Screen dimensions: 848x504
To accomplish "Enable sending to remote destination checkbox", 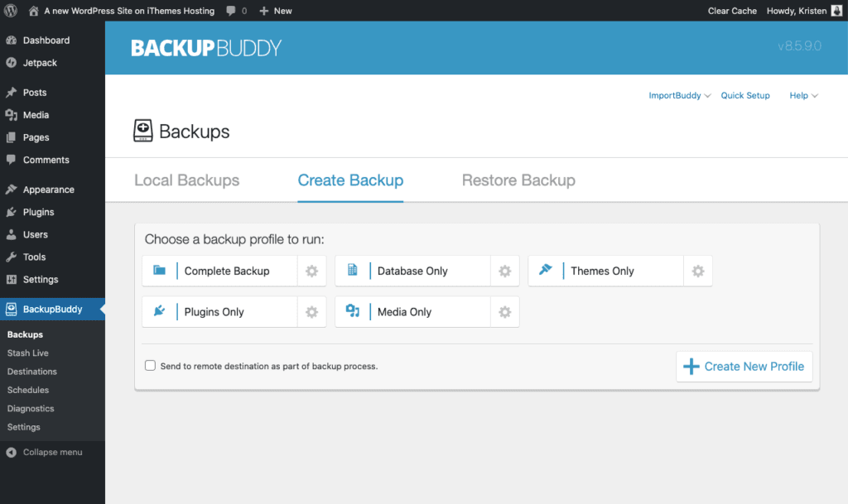I will tap(150, 365).
